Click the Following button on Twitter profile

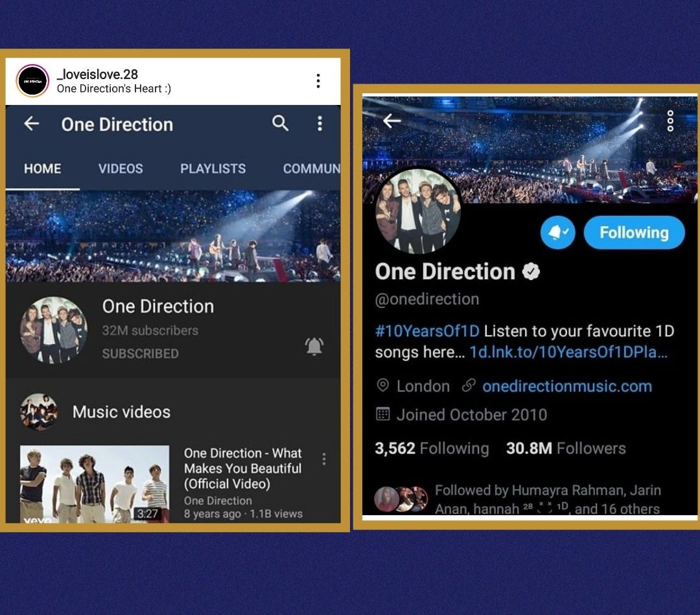tap(634, 233)
